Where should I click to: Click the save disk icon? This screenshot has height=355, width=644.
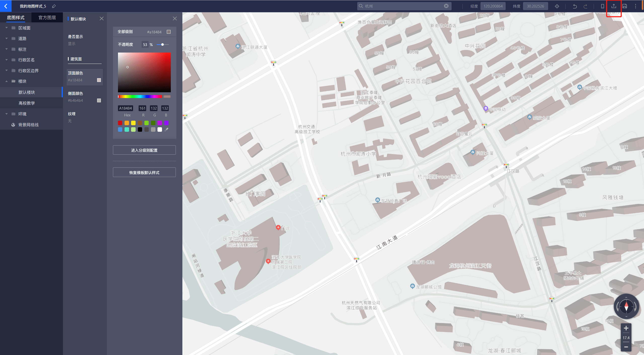point(625,6)
